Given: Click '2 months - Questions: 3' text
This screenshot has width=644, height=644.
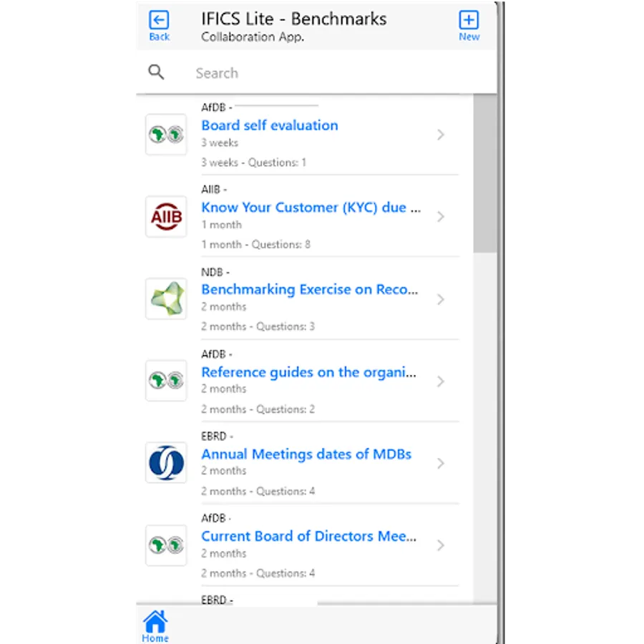Looking at the screenshot, I should click(x=258, y=326).
